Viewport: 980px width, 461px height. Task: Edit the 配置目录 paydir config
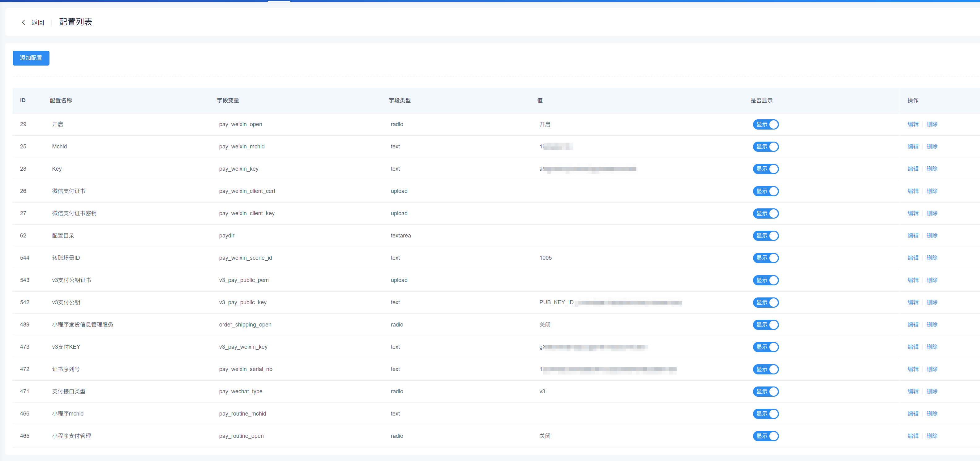pos(913,235)
